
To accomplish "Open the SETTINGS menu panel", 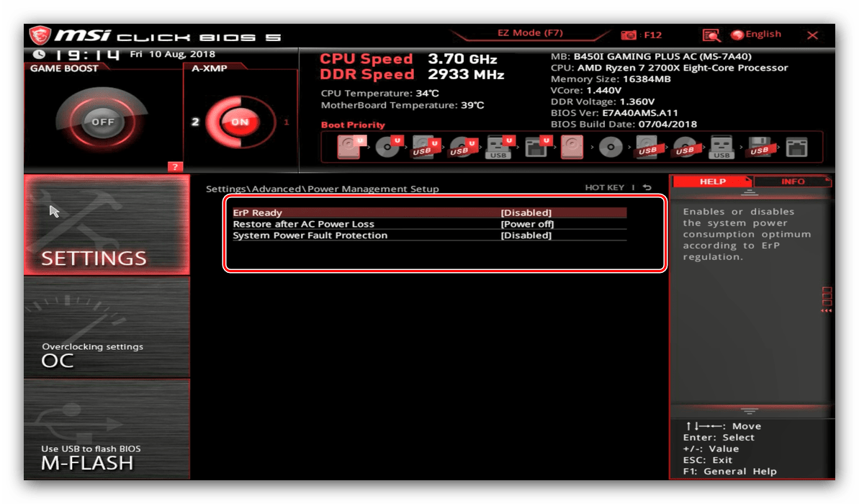I will (x=107, y=225).
